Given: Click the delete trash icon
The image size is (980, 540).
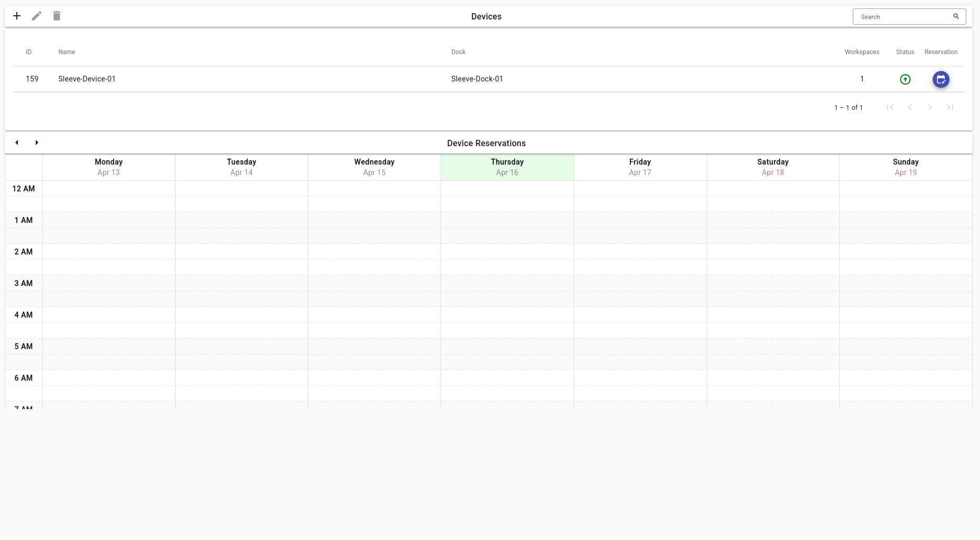Looking at the screenshot, I should tap(57, 16).
